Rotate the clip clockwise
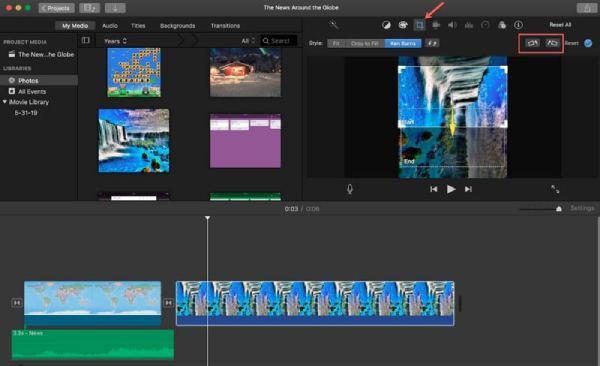The height and width of the screenshot is (366, 600). click(552, 43)
